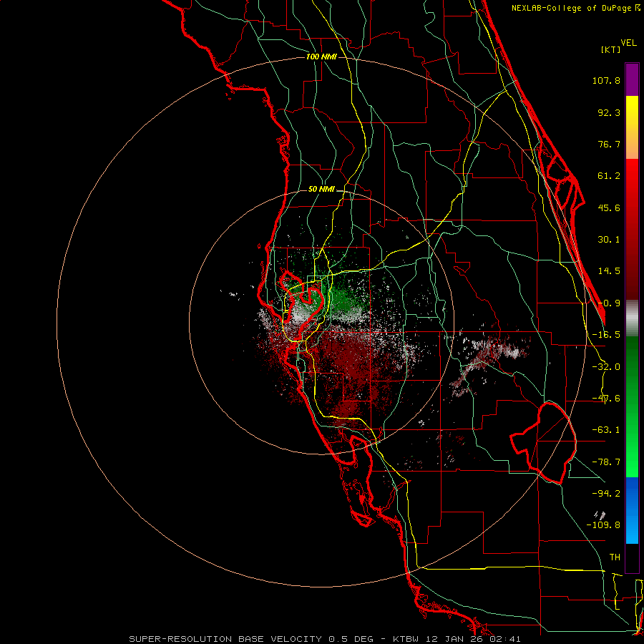Click the -0.9 value on the velocity scale

coord(609,303)
